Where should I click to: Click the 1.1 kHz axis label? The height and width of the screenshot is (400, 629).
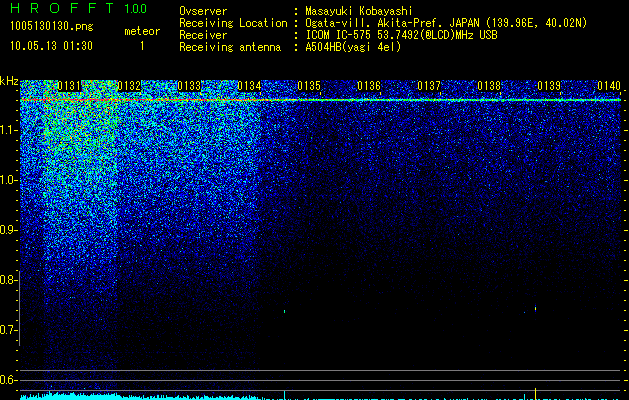pos(7,130)
